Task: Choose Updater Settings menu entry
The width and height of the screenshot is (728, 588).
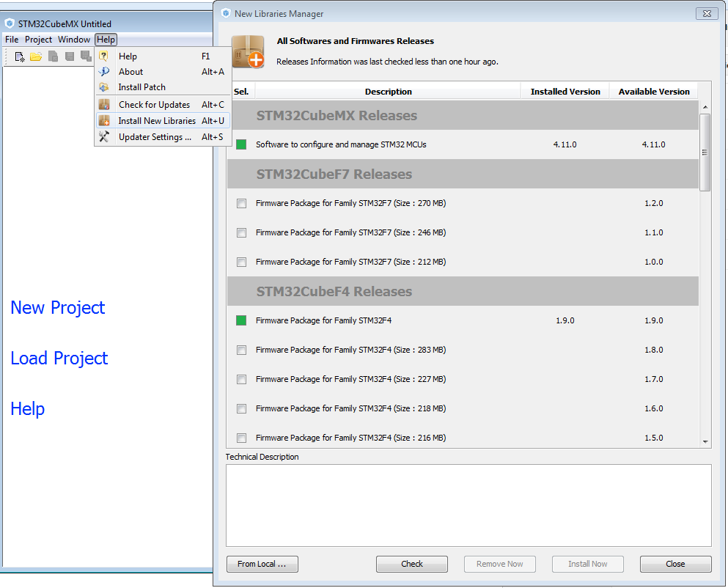Action: click(x=163, y=136)
